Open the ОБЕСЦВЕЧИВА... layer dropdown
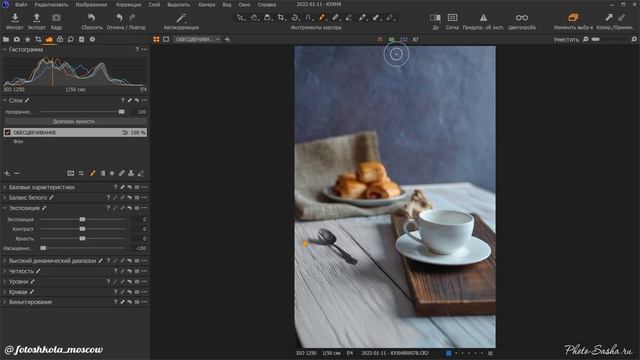The height and width of the screenshot is (360, 640). coord(197,40)
